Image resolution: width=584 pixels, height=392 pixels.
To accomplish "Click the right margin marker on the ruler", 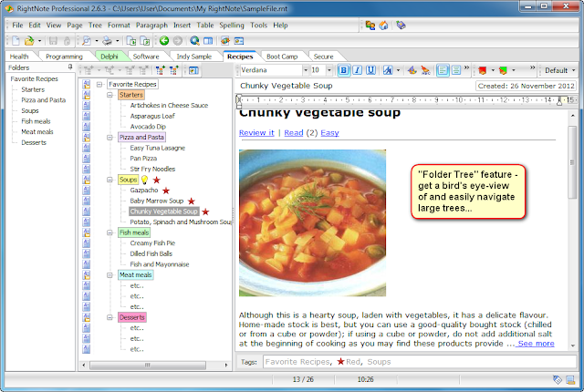I will coord(559,101).
